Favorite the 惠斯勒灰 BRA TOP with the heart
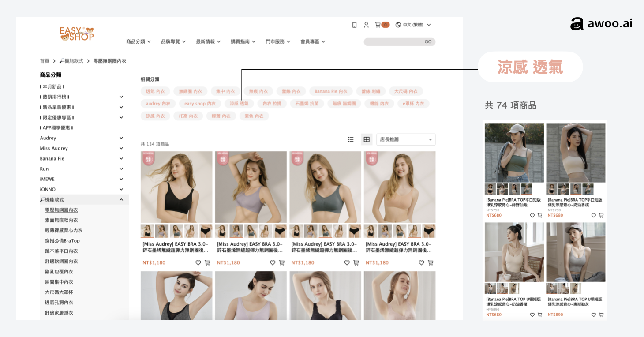 click(594, 315)
